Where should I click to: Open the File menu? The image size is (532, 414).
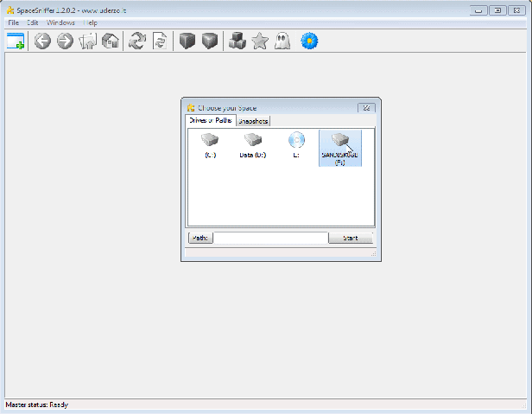point(13,22)
